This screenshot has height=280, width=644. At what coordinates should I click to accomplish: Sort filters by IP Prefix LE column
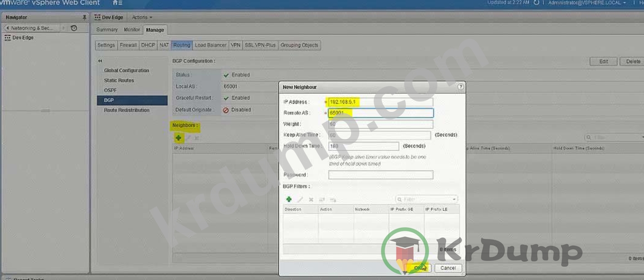click(442, 209)
